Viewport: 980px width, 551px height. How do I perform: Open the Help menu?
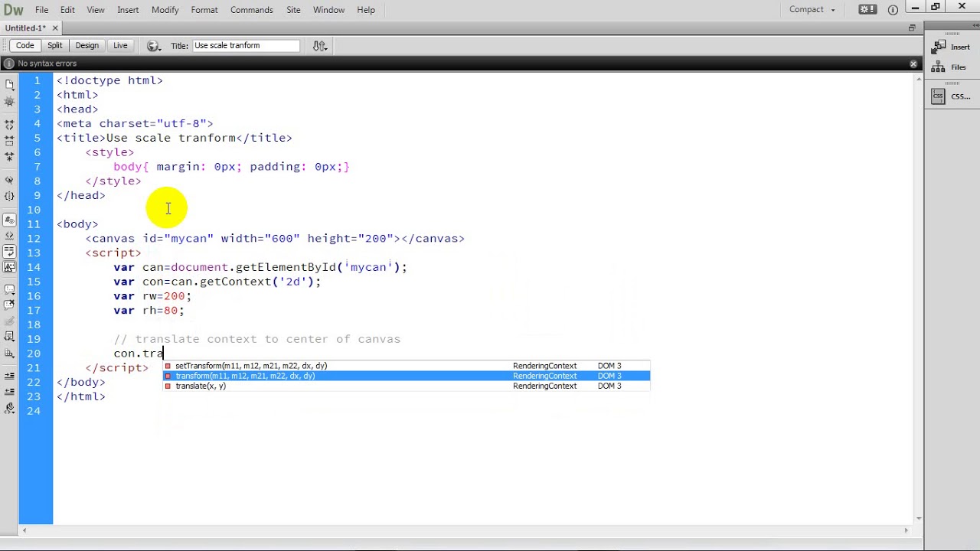[366, 10]
